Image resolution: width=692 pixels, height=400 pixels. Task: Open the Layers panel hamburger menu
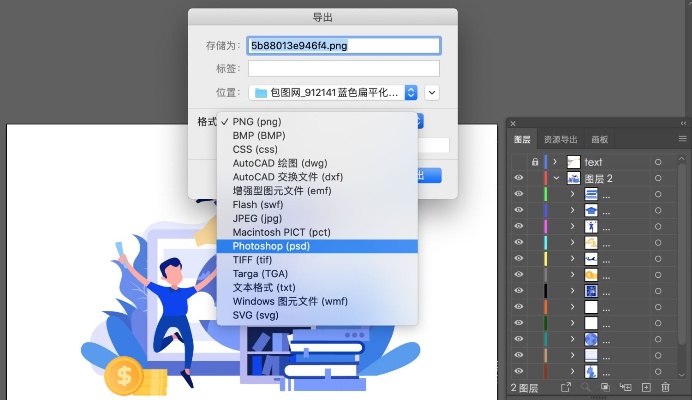point(682,139)
